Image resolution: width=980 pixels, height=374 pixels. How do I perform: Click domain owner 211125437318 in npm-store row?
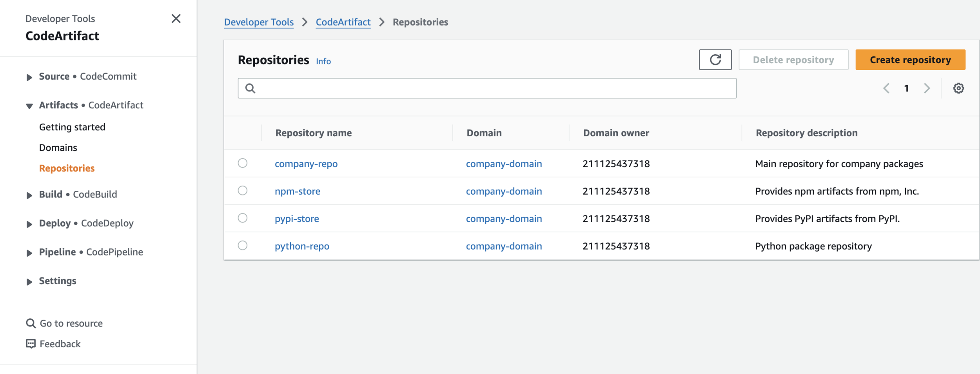click(x=616, y=191)
